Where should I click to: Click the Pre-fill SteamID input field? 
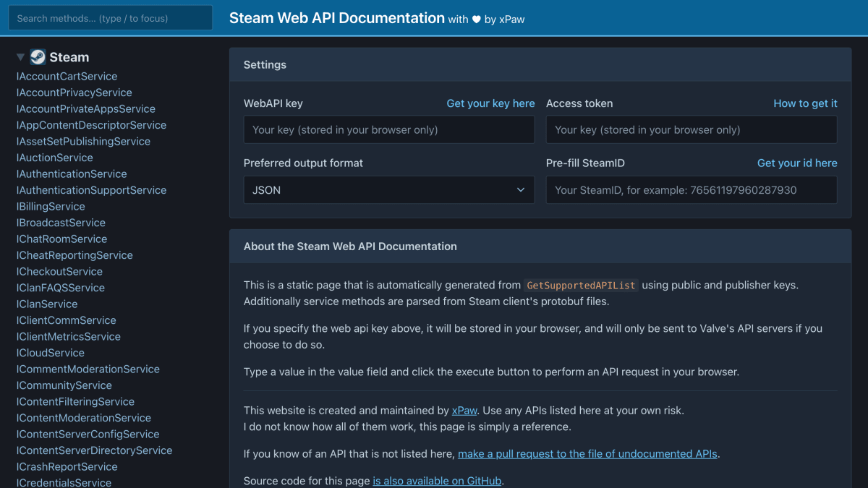692,190
